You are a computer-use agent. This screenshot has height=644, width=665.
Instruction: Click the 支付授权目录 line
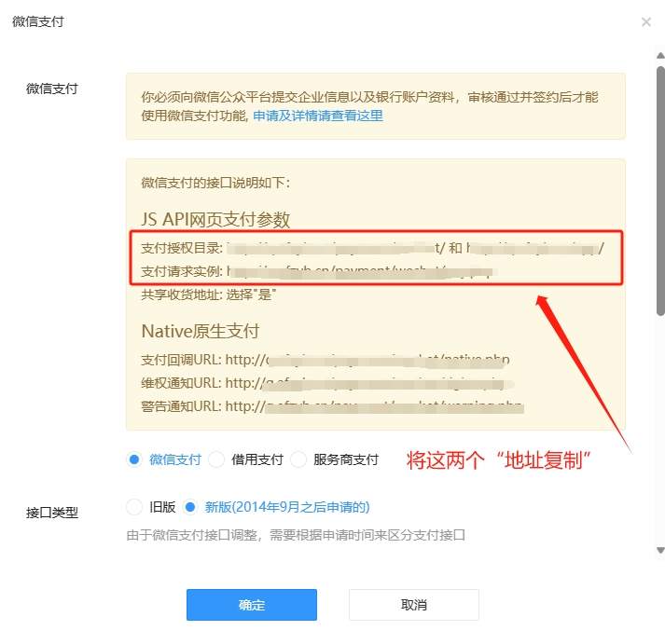click(372, 248)
